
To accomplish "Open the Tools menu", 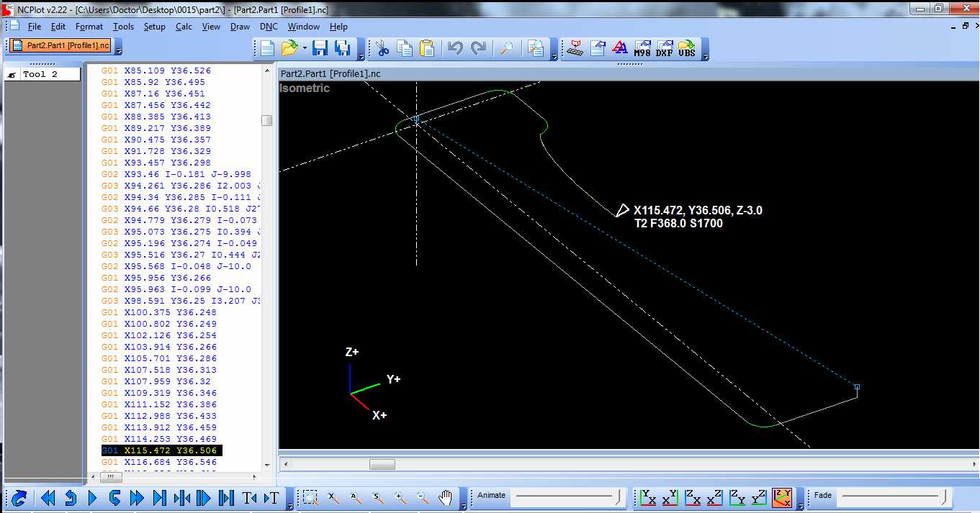I will click(x=123, y=27).
